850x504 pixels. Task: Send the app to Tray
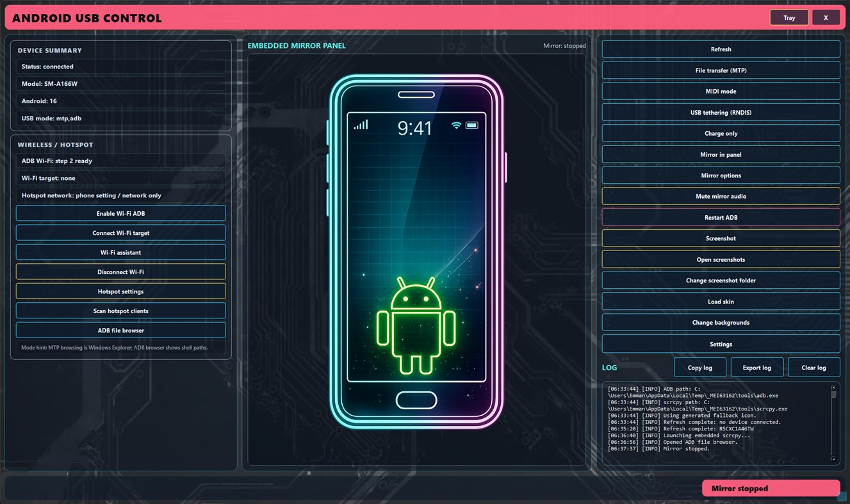click(789, 17)
